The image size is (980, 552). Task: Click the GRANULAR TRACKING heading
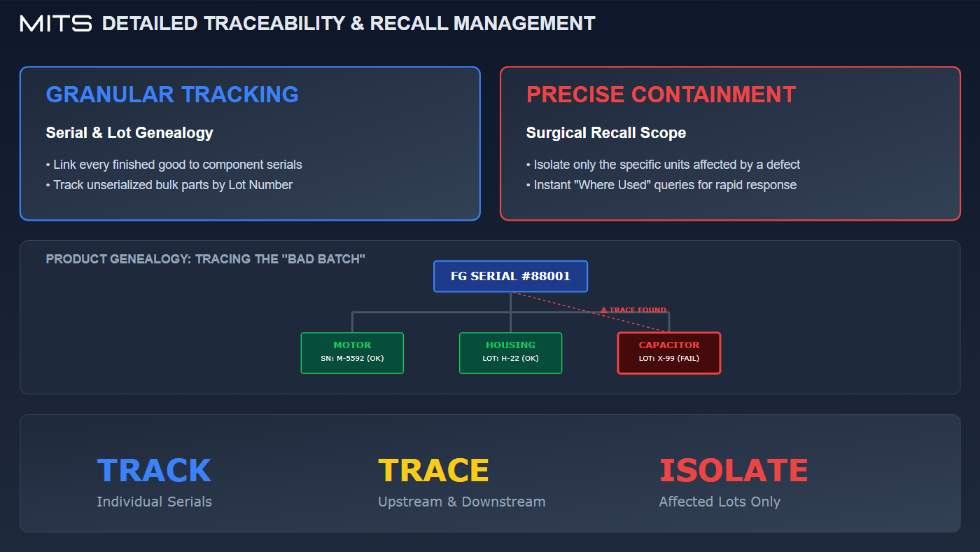coord(172,95)
